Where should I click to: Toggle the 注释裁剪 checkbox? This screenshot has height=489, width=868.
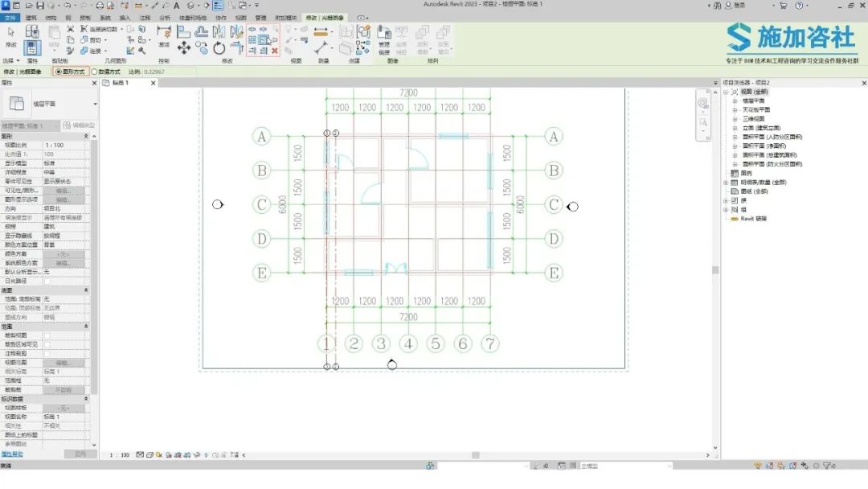(x=47, y=353)
